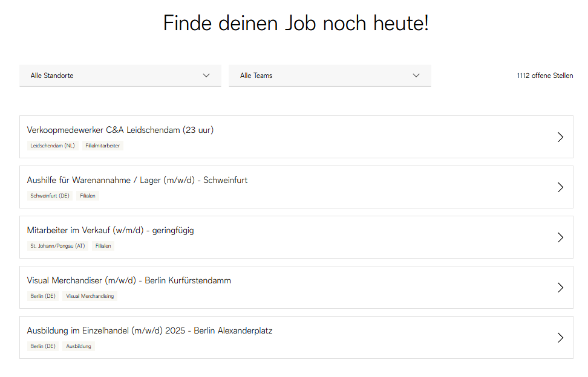Click the St. Johann/Pongau (AT) tag
Screen dimensions: 588x377
coord(57,246)
